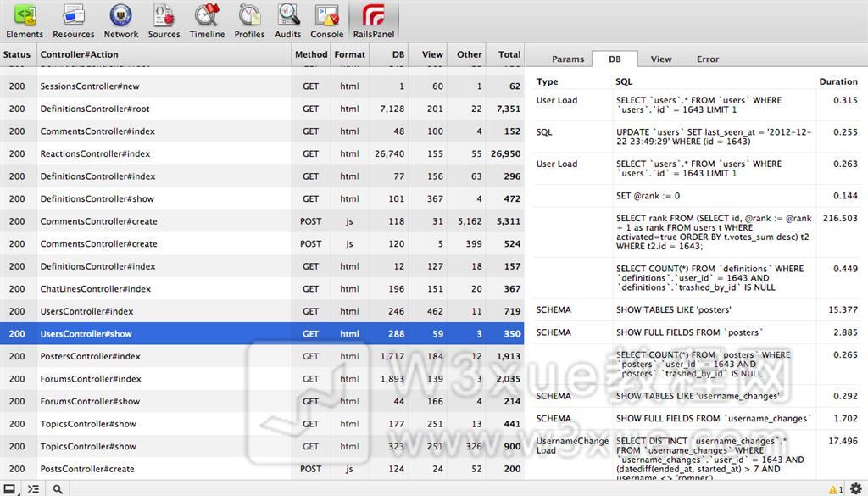Click the 'SET @rank := 0' query
This screenshot has width=868, height=496.
click(648, 196)
